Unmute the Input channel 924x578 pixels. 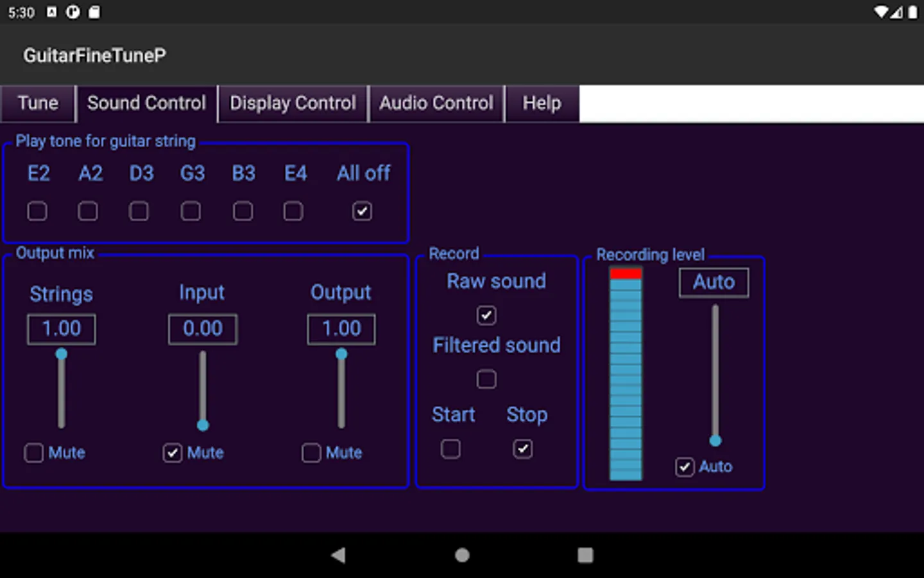point(173,453)
